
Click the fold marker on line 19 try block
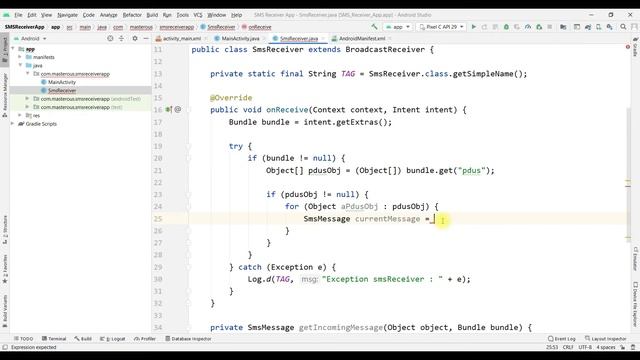click(x=189, y=147)
